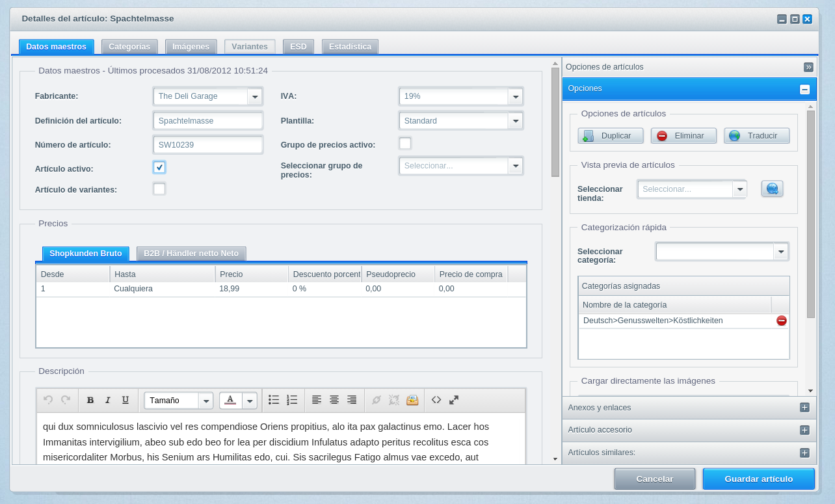Switch to Categorías tab

129,47
